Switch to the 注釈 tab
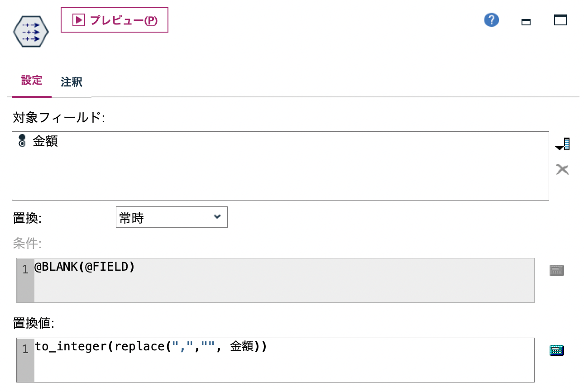This screenshot has height=392, width=584. pos(71,82)
